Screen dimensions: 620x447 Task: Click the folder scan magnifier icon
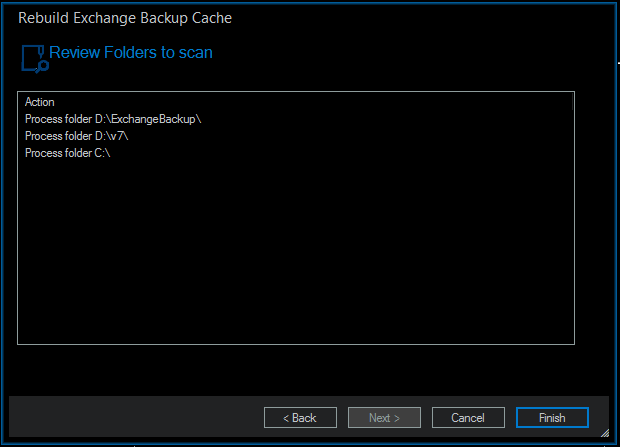35,59
